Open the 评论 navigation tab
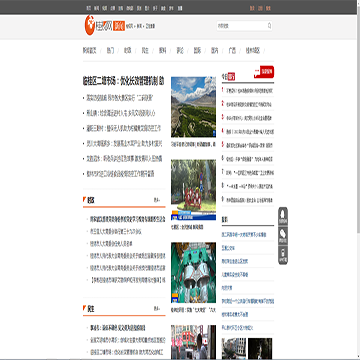 coord(180,51)
